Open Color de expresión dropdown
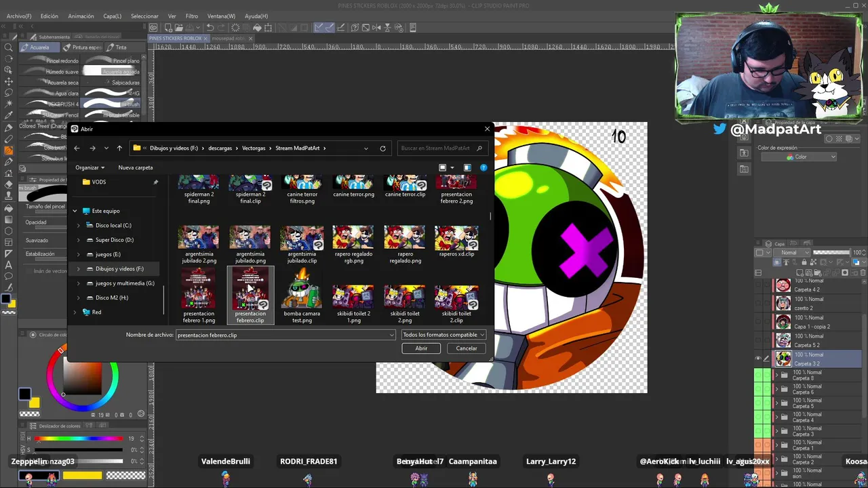Image resolution: width=868 pixels, height=488 pixels. click(797, 157)
